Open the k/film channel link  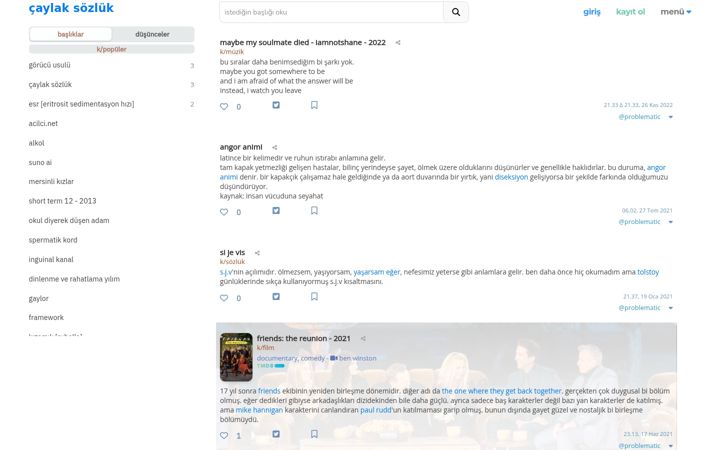265,348
